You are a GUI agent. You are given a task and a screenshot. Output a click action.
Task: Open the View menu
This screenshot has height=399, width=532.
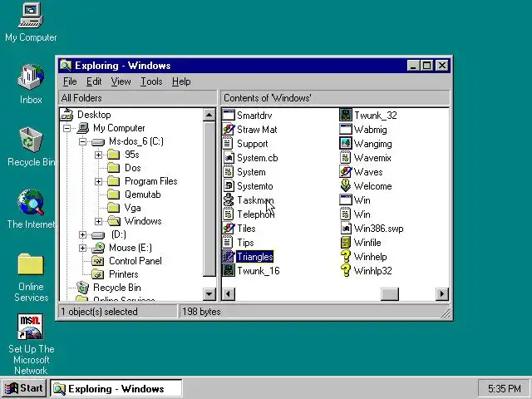point(121,81)
